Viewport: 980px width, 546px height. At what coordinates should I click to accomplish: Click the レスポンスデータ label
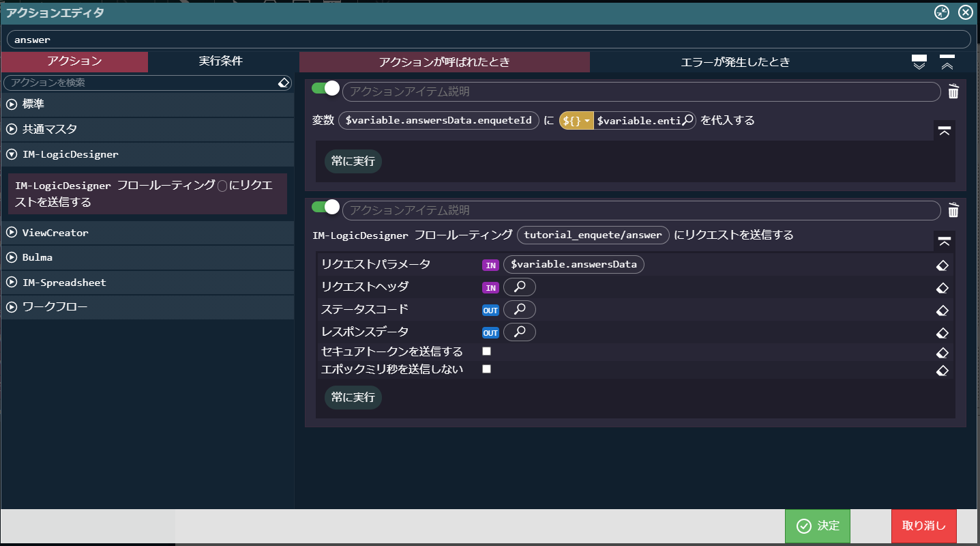[365, 332]
